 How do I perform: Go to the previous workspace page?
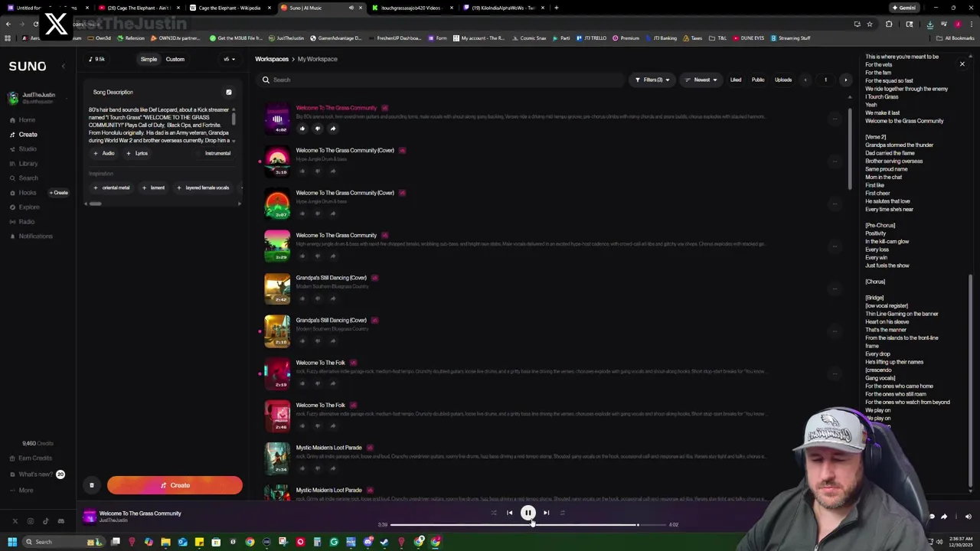click(805, 80)
